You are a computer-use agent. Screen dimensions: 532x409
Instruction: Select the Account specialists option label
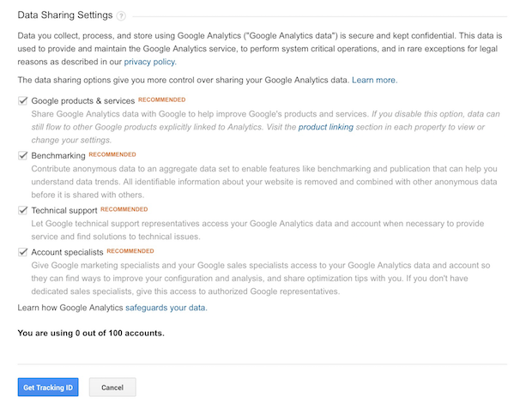tap(67, 252)
